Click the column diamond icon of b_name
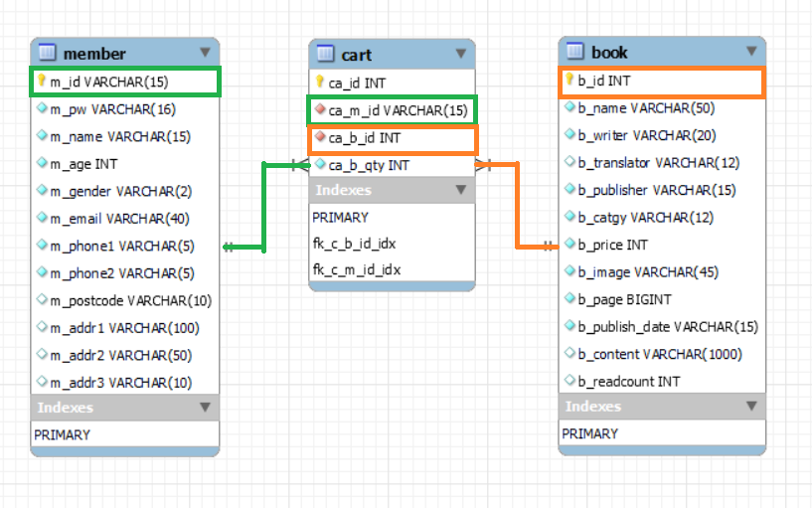Image resolution: width=812 pixels, height=508 pixels. coord(570,106)
